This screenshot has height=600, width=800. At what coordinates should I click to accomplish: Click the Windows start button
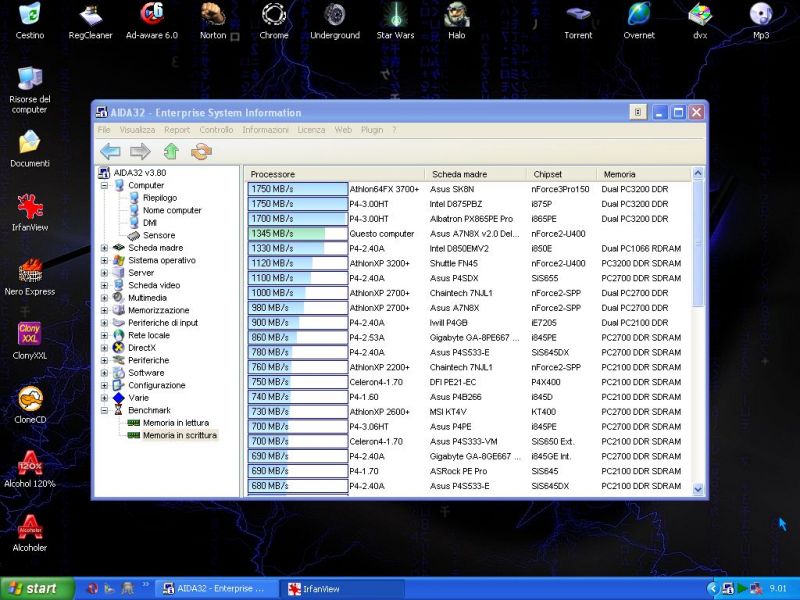click(x=37, y=588)
